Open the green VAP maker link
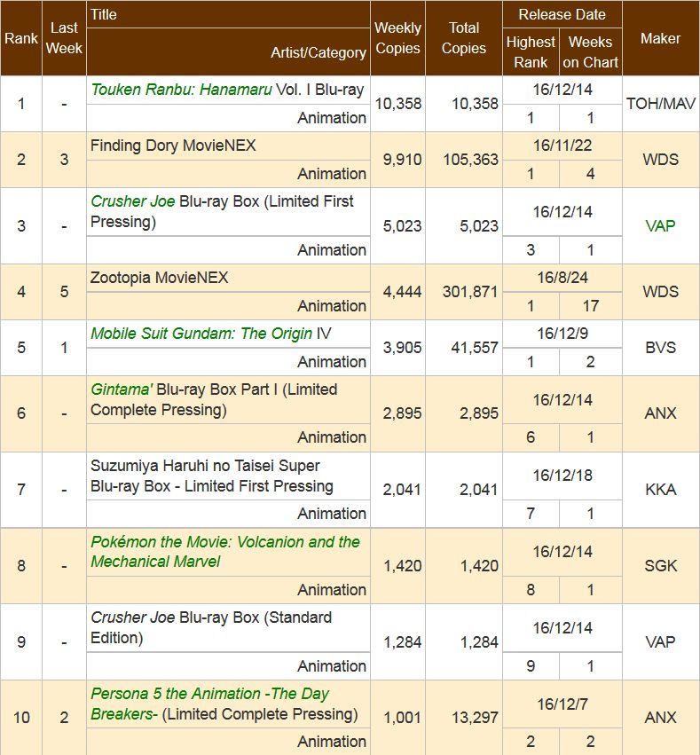 pyautogui.click(x=660, y=225)
